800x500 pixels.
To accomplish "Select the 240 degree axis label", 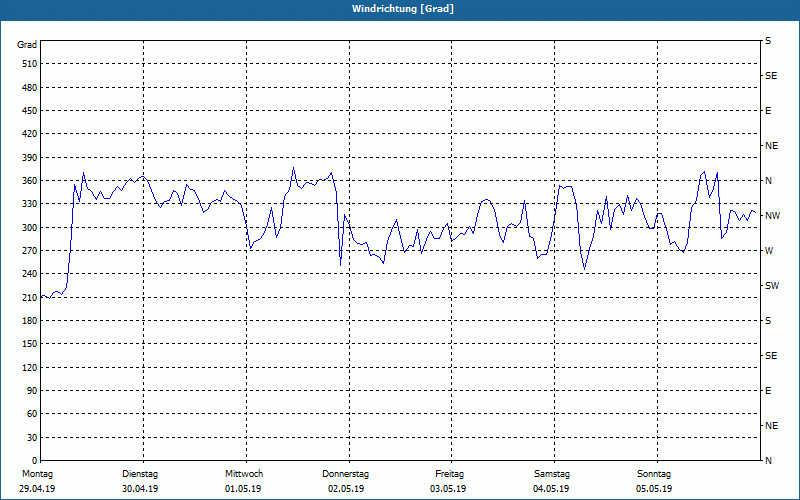I will coord(30,273).
